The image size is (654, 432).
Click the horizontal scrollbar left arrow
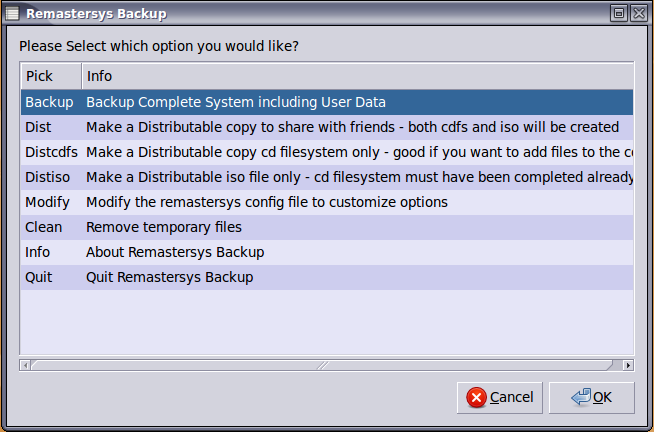pos(26,365)
